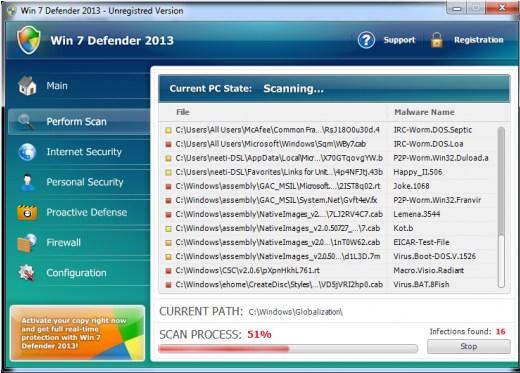This screenshot has width=520, height=373.
Task: Select System.Net Gvft4eV.fx file path
Action: tap(276, 200)
